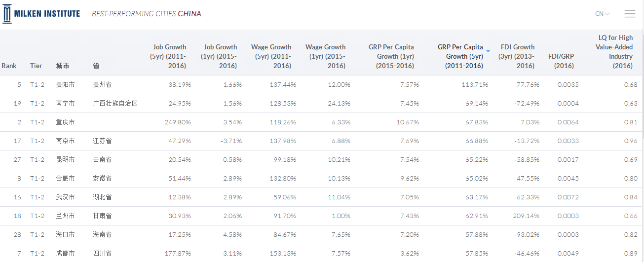The image size is (644, 262).
Task: Click the Milken Institute logo
Action: tap(41, 13)
